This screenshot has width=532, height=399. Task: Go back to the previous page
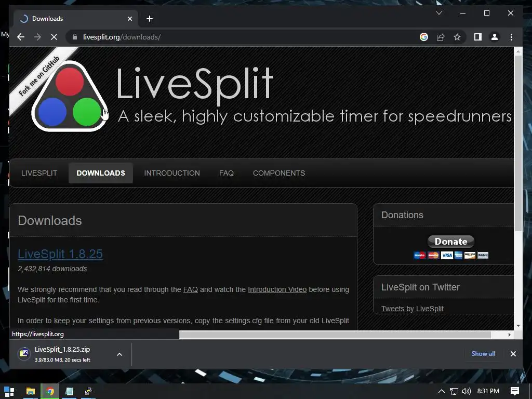tap(21, 37)
